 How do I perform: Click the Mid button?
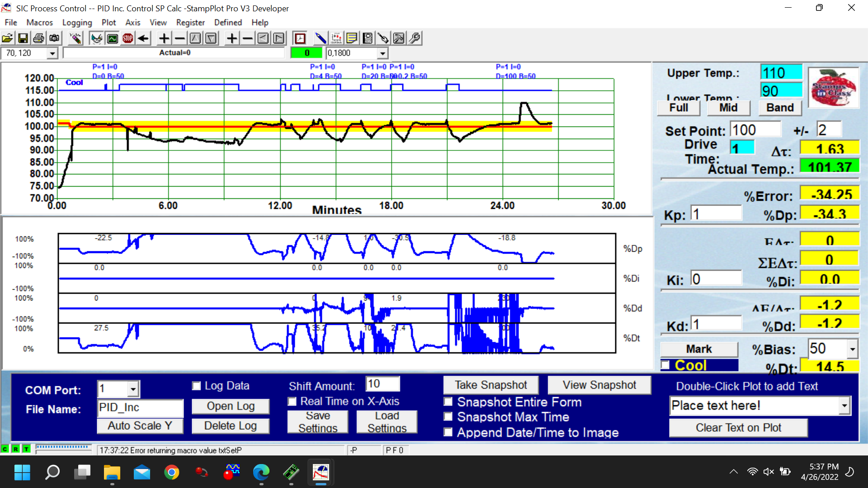728,108
